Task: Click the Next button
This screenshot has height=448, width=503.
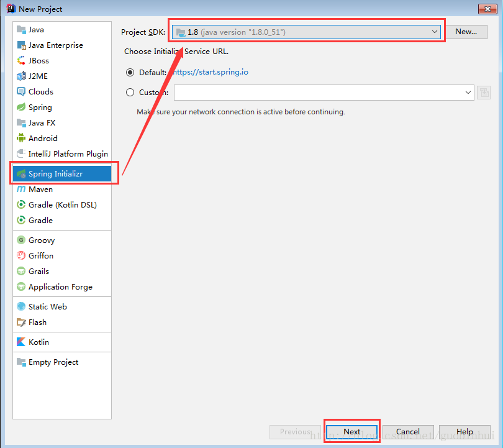Action: [x=352, y=432]
